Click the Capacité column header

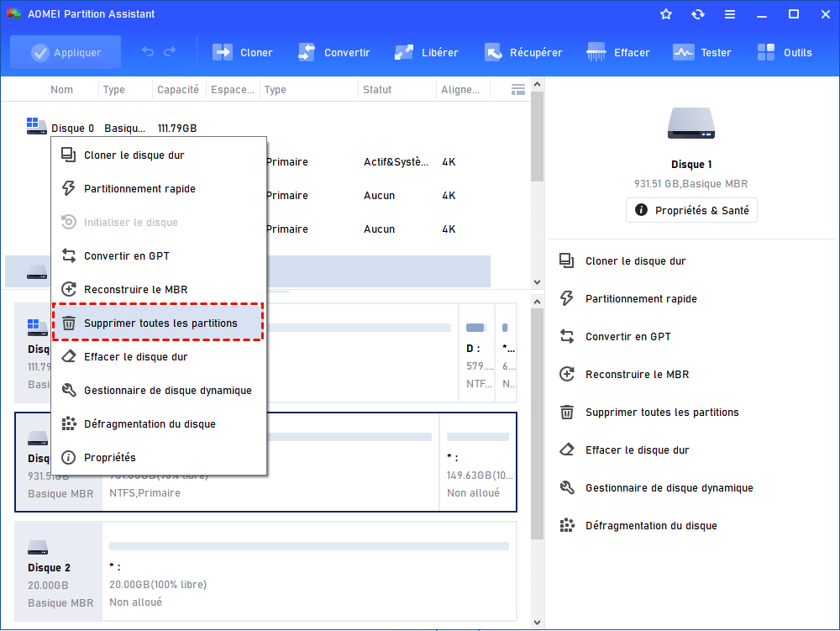178,90
